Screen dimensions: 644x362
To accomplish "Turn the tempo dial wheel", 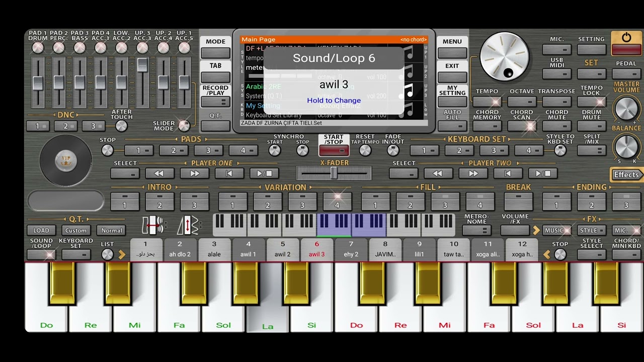I will tap(504, 57).
